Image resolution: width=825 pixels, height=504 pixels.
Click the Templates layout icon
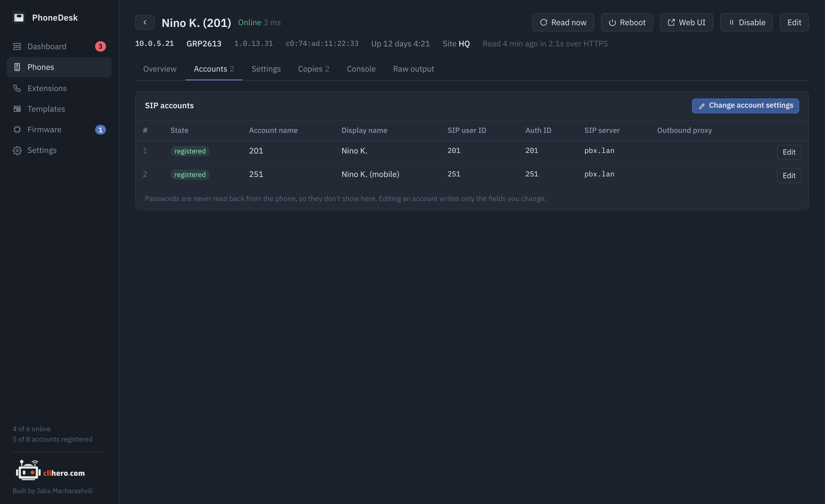pos(17,109)
